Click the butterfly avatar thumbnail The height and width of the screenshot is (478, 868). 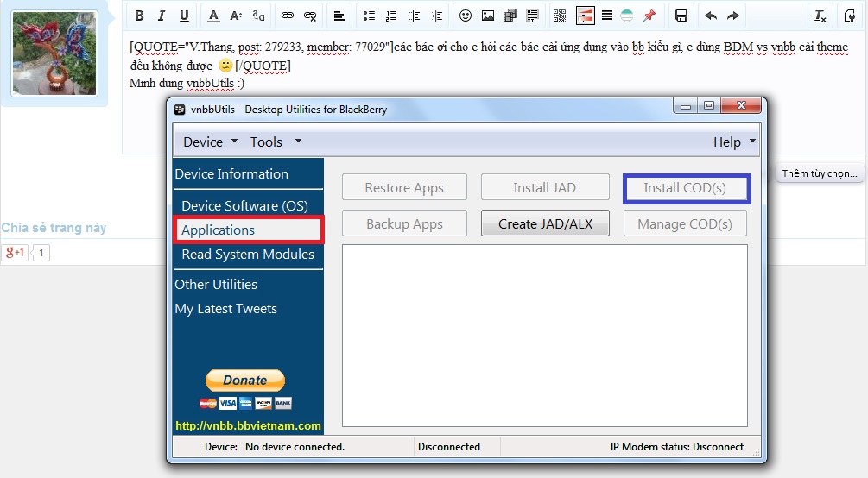pyautogui.click(x=54, y=53)
